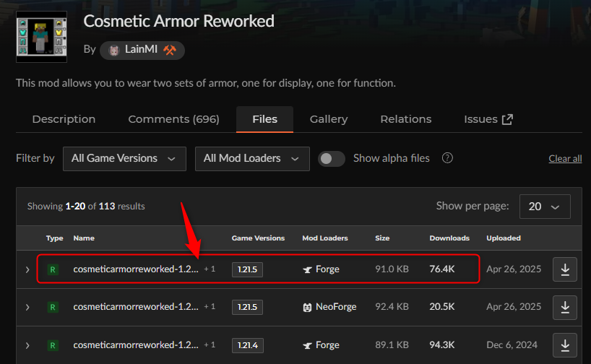This screenshot has width=591, height=364.
Task: Expand the 1.21.5 Forge file row
Action: (x=27, y=269)
